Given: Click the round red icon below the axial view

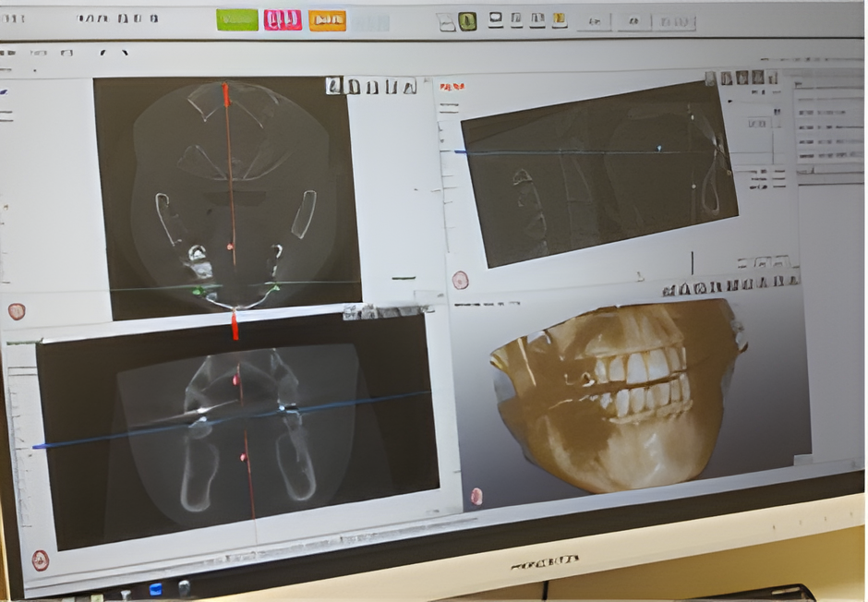Looking at the screenshot, I should pyautogui.click(x=16, y=311).
